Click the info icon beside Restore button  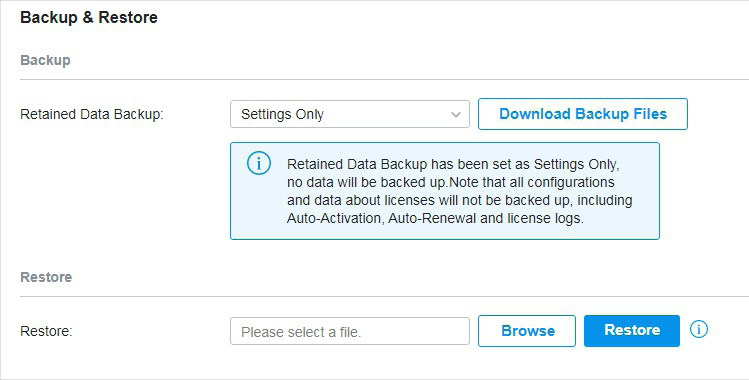point(698,329)
